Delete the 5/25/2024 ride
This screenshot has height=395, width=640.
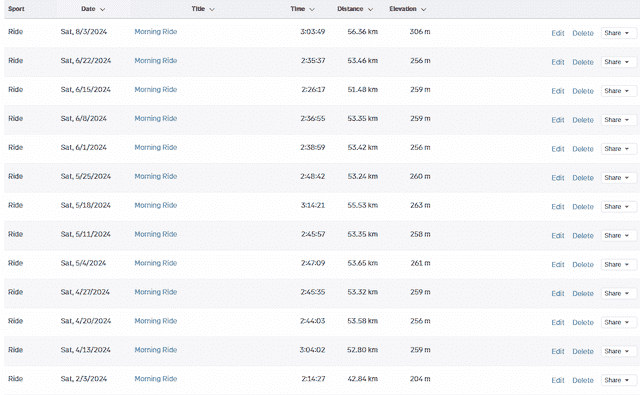point(583,178)
